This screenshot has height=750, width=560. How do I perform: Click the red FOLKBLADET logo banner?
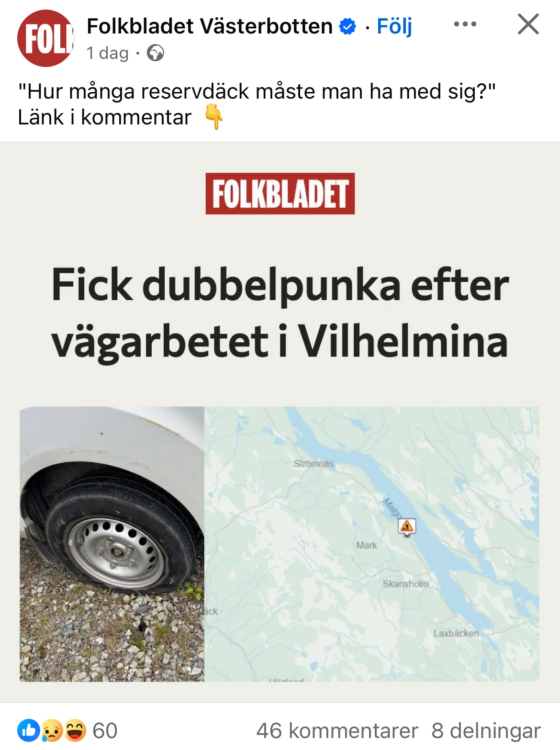[x=280, y=193]
